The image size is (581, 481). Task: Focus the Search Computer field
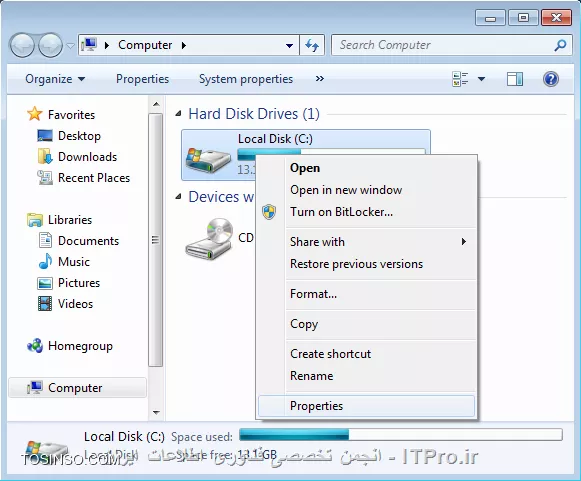coord(452,45)
